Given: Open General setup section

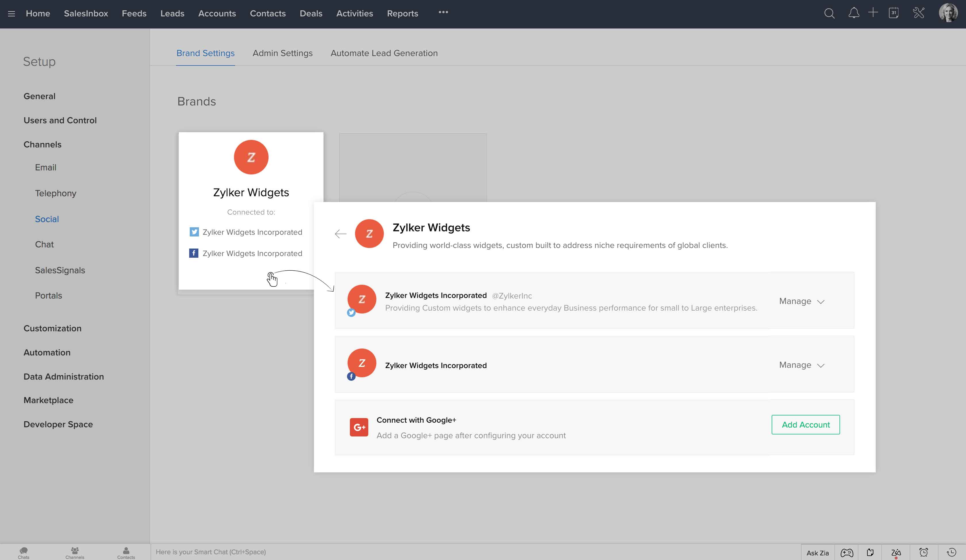Looking at the screenshot, I should [x=39, y=96].
